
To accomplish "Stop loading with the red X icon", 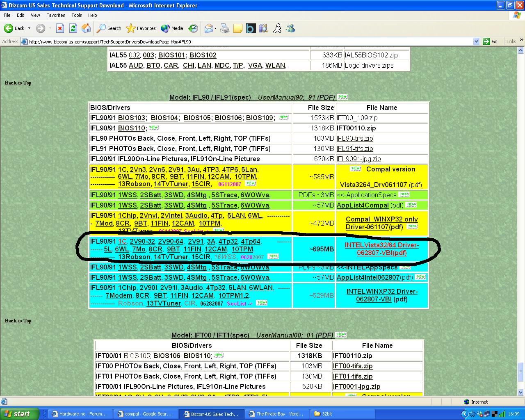I will point(60,28).
